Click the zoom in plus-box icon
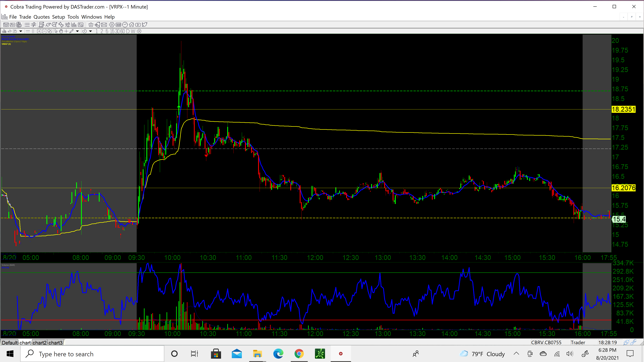 (x=39, y=31)
